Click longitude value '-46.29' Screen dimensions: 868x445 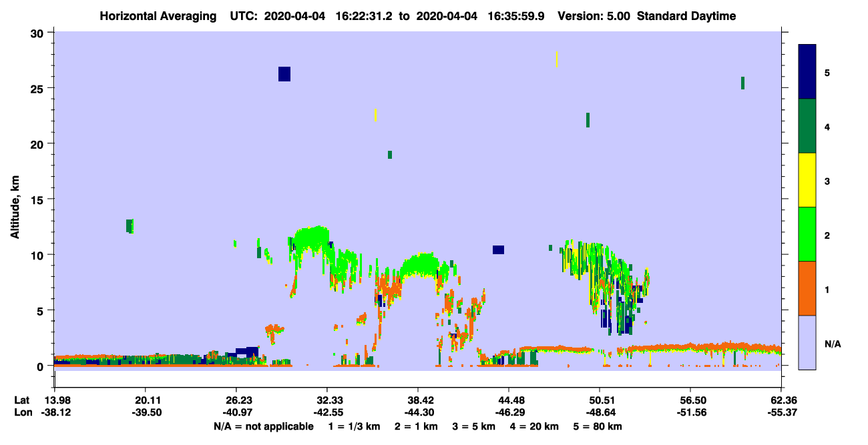tap(509, 413)
